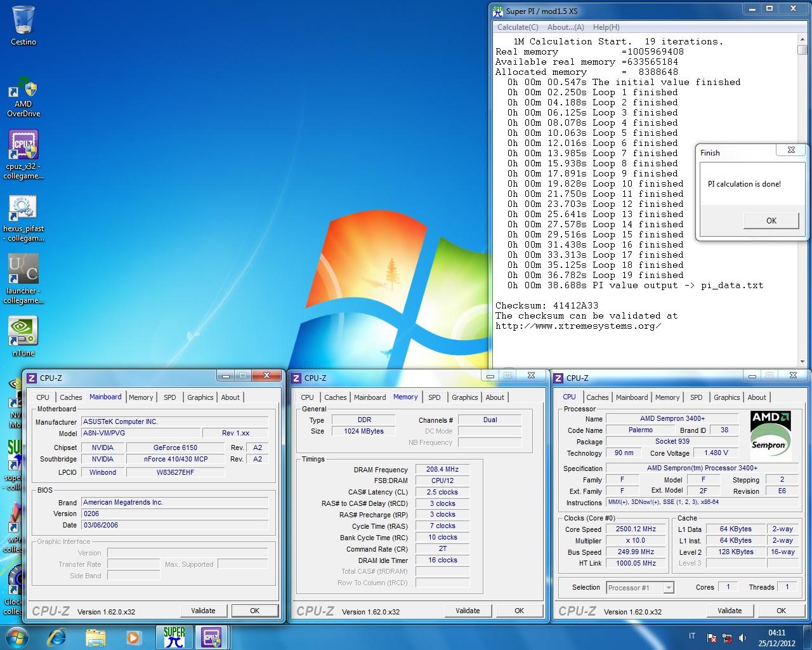812x650 pixels.
Task: Select the hexus_pifast desktop shortcut
Action: [x=23, y=218]
